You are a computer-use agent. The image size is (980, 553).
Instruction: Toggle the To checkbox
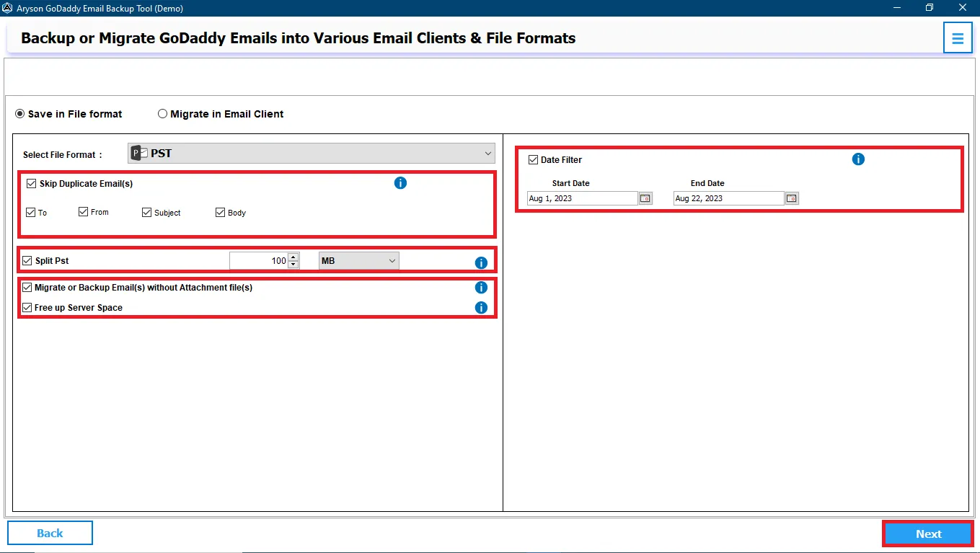pyautogui.click(x=30, y=213)
